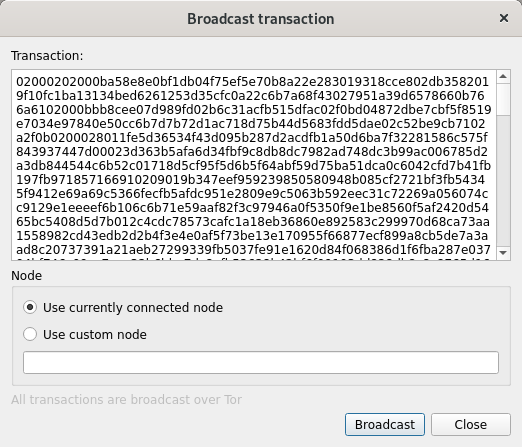The image size is (522, 447).
Task: Place the cursor in hex line starting 02000202000ba
Action: 252,82
